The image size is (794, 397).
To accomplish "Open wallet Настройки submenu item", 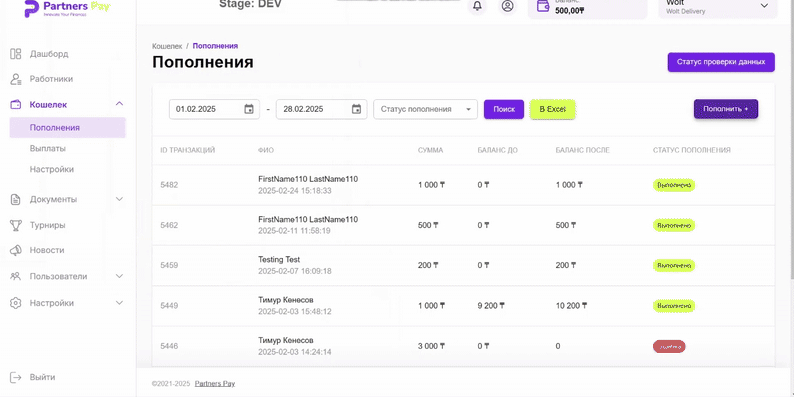I will coord(52,169).
